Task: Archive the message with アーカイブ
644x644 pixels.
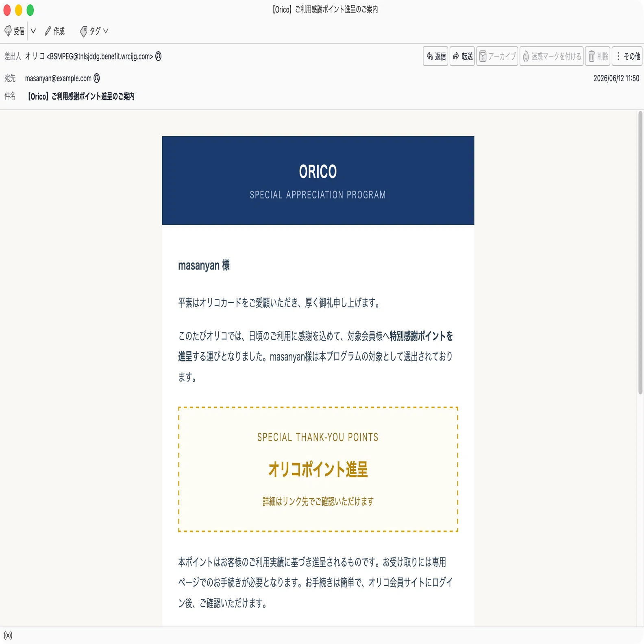Action: 497,56
